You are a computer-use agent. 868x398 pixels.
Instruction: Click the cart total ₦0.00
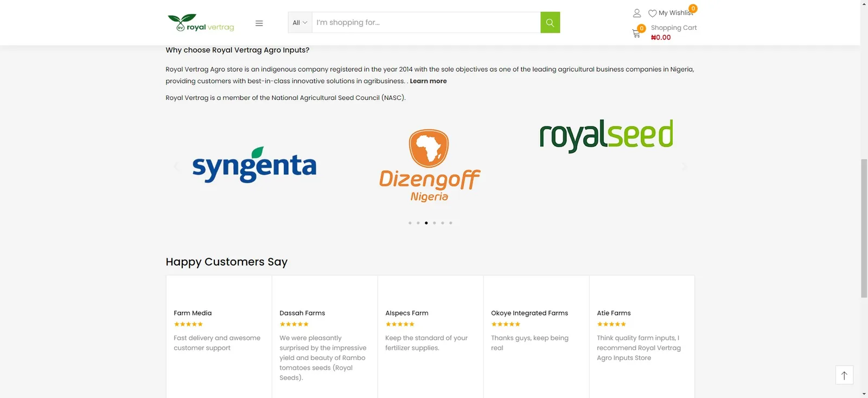coord(661,37)
